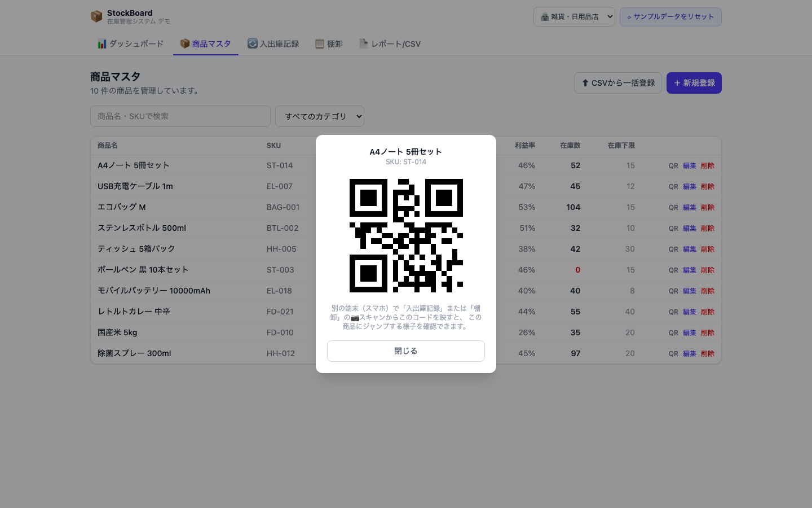Focus the 商品名・SKUで検索 search field
This screenshot has height=508, width=812.
[x=180, y=116]
